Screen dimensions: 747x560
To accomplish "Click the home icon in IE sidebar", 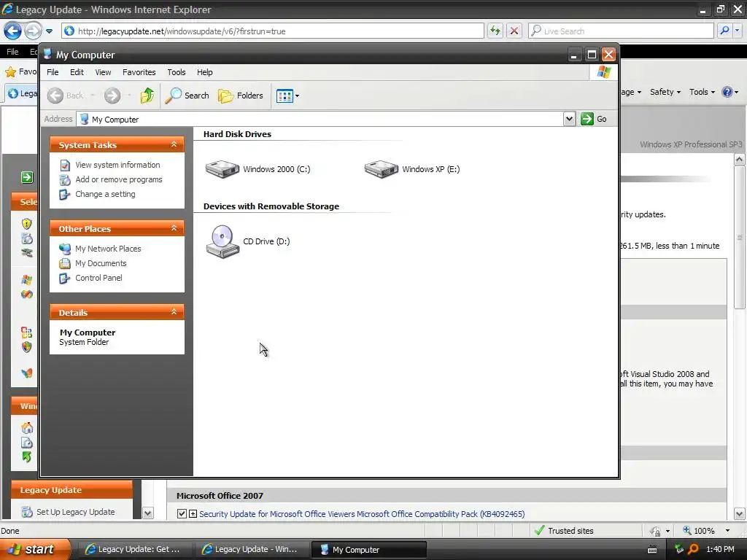I will click(27, 427).
